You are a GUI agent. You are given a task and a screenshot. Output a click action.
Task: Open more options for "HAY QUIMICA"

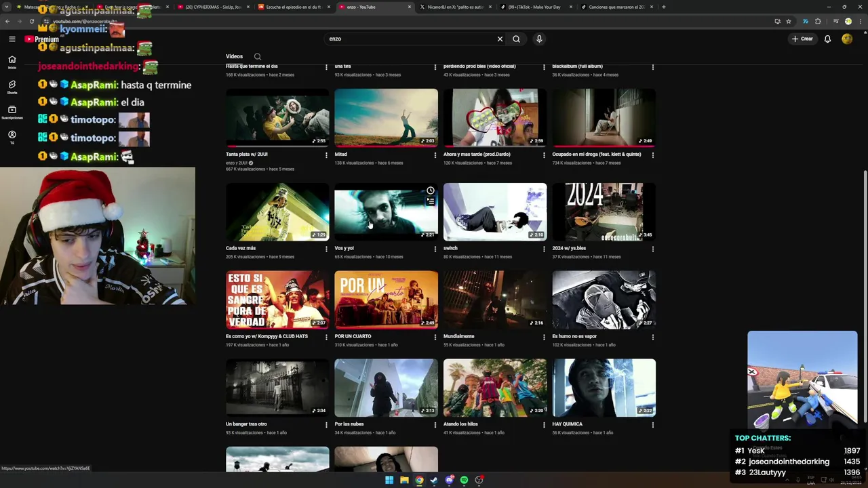click(653, 424)
